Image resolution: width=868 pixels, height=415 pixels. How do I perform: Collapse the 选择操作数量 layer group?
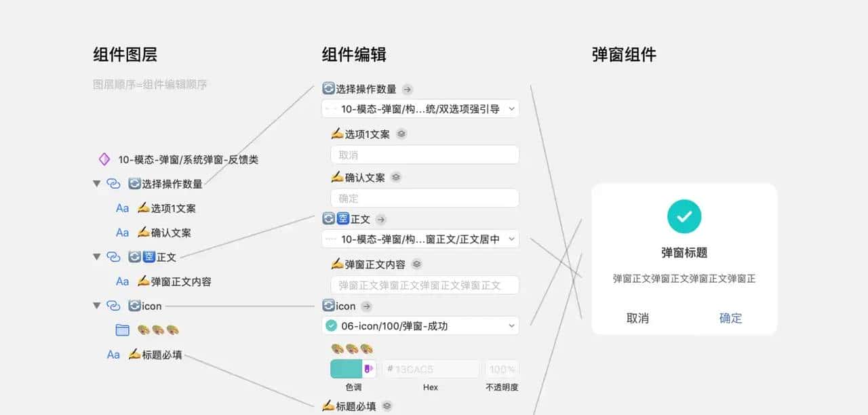point(97,184)
